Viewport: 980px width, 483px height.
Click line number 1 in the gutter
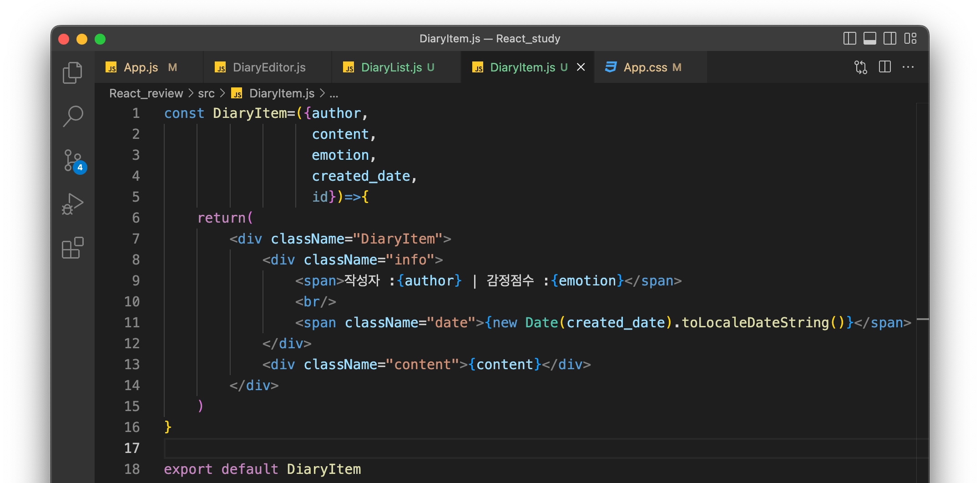[x=136, y=113]
